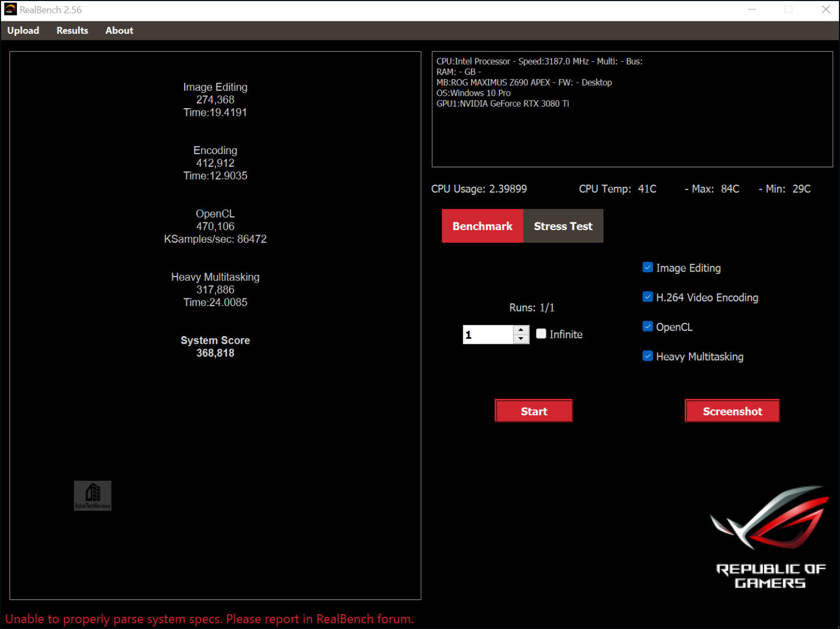Open the Upload menu
The image size is (840, 629).
point(23,31)
